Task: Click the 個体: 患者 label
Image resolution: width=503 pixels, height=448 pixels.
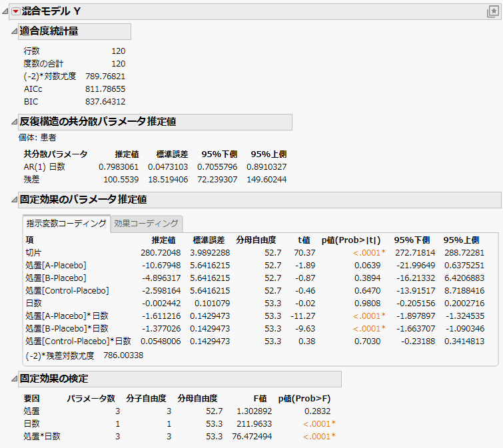Action: tap(37, 138)
